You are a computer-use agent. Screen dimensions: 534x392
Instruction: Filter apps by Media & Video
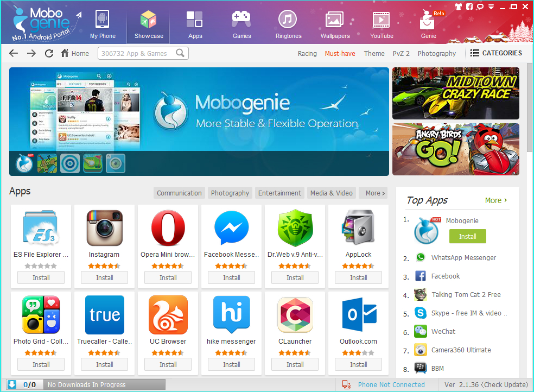332,193
